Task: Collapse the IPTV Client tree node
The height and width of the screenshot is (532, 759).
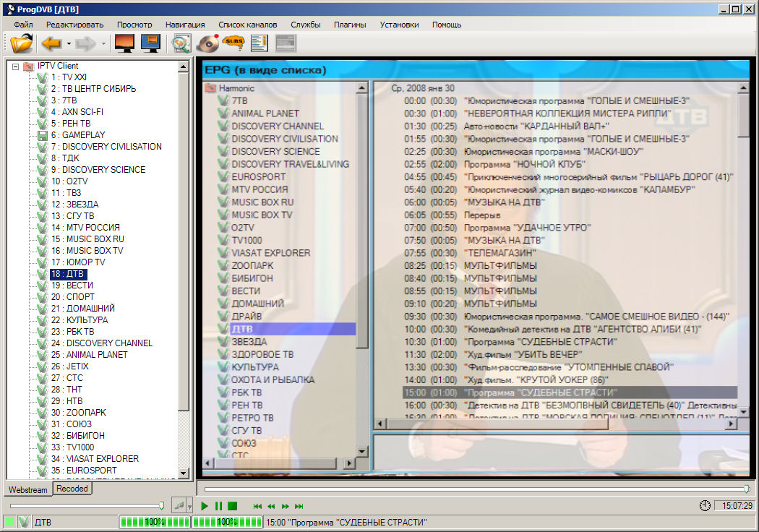Action: (15, 66)
